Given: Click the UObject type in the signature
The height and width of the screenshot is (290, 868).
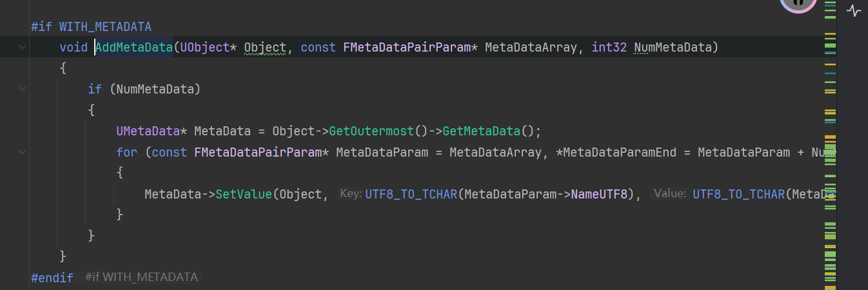Looking at the screenshot, I should coord(205,47).
